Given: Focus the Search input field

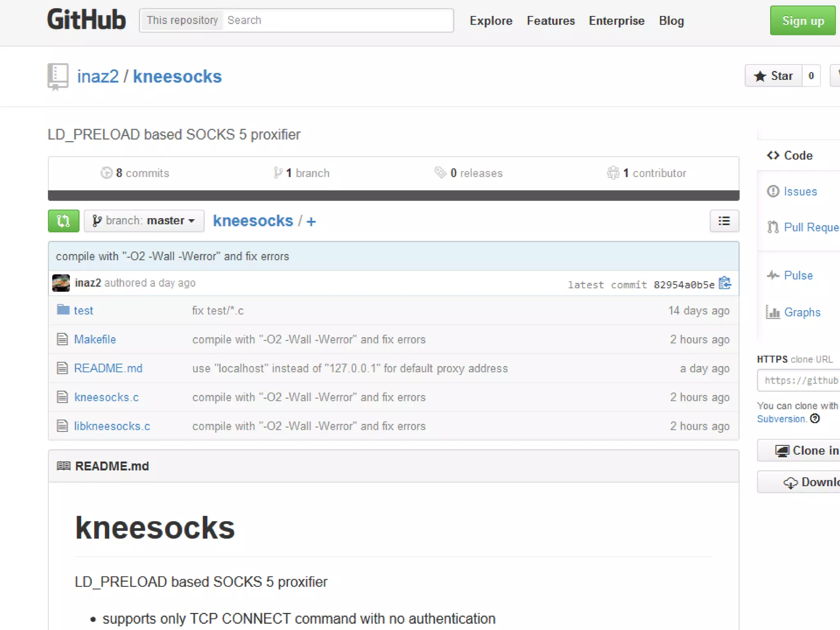Looking at the screenshot, I should (338, 20).
